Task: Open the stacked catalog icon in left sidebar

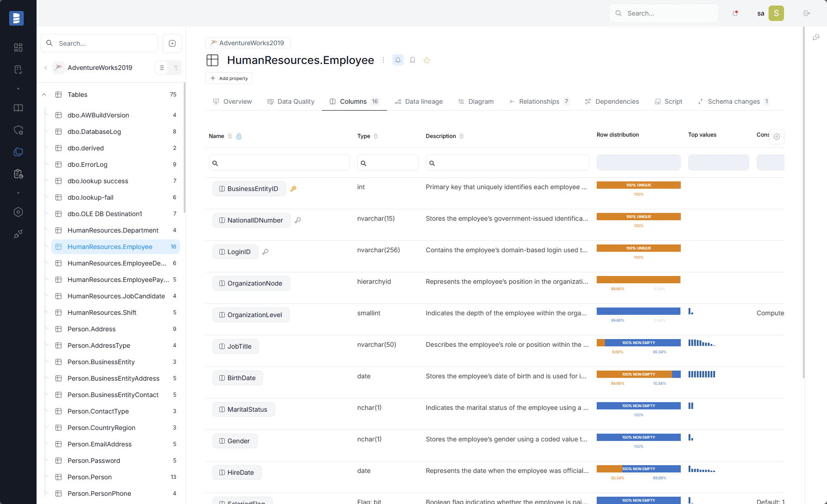Action: coord(18,152)
